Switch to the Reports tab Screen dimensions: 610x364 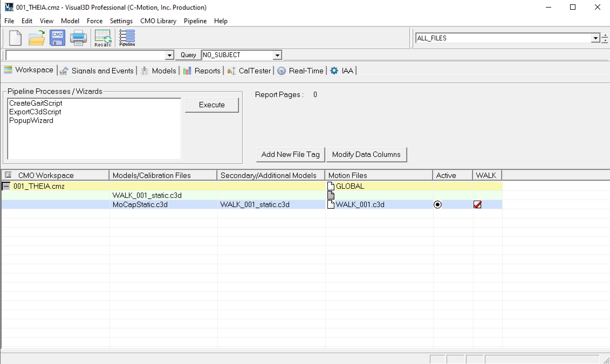coord(202,71)
